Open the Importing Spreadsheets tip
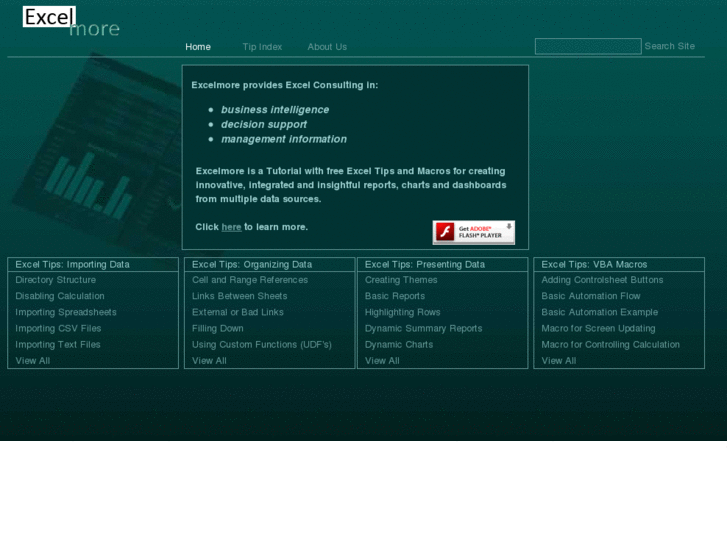The image size is (727, 545). [x=66, y=312]
